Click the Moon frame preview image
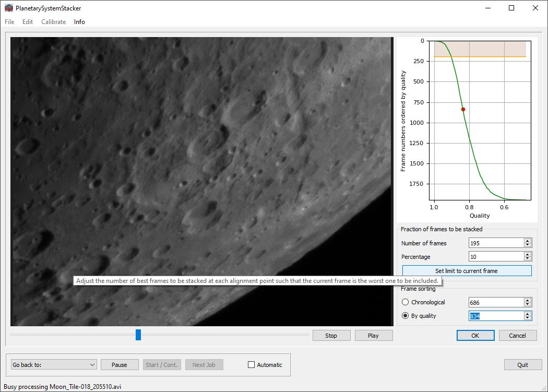The image size is (548, 392). pyautogui.click(x=201, y=182)
